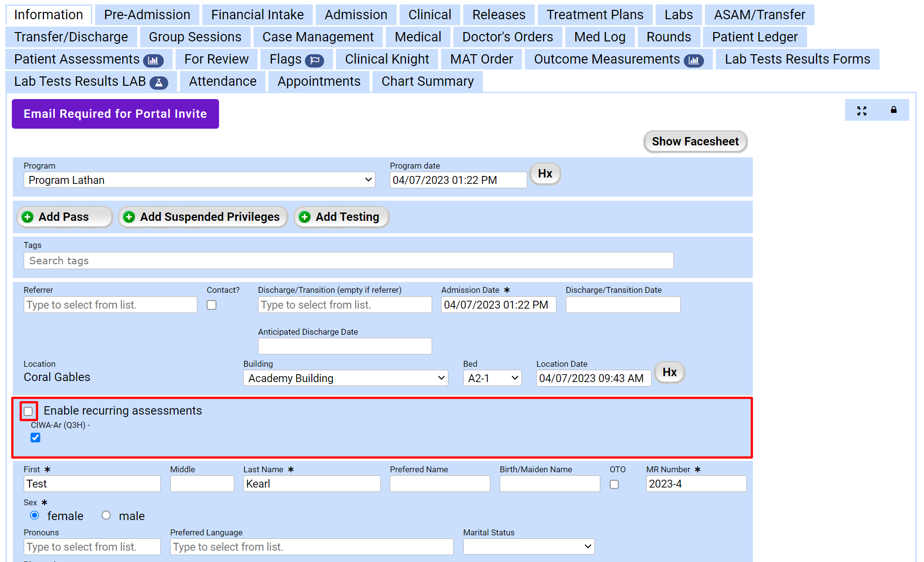This screenshot has width=924, height=562.
Task: Click Add Suspended Privileges button
Action: tap(203, 217)
